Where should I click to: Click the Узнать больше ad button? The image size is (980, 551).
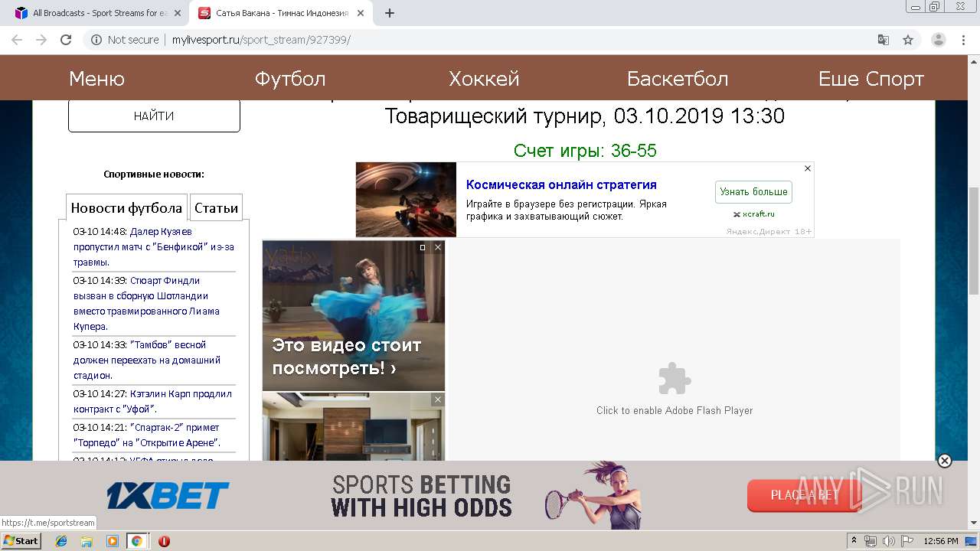pyautogui.click(x=753, y=191)
